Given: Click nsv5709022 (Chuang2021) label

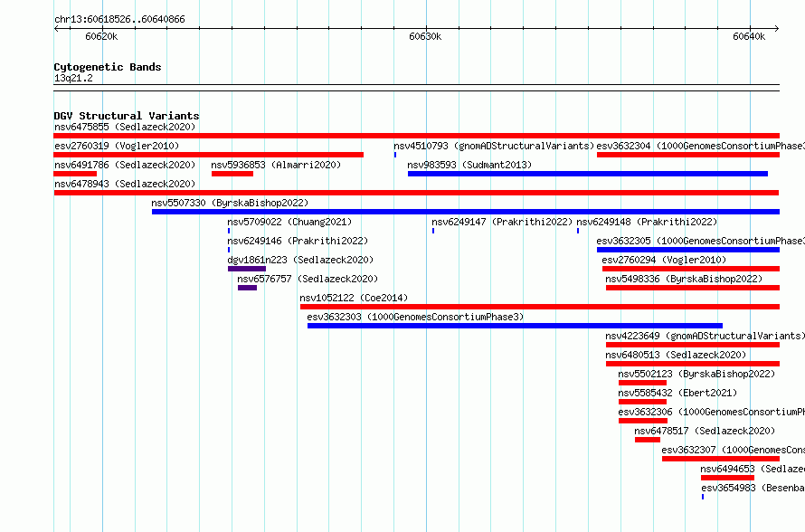Looking at the screenshot, I should click(289, 222).
